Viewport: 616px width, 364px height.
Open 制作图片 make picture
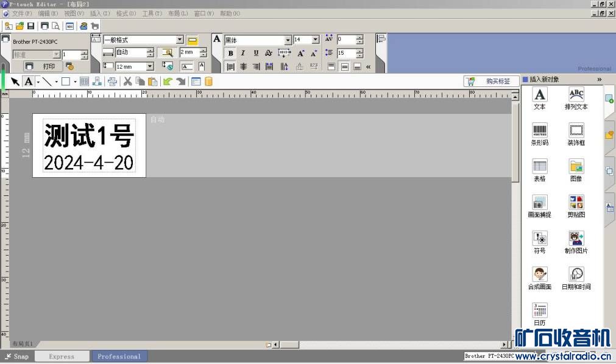pos(576,242)
